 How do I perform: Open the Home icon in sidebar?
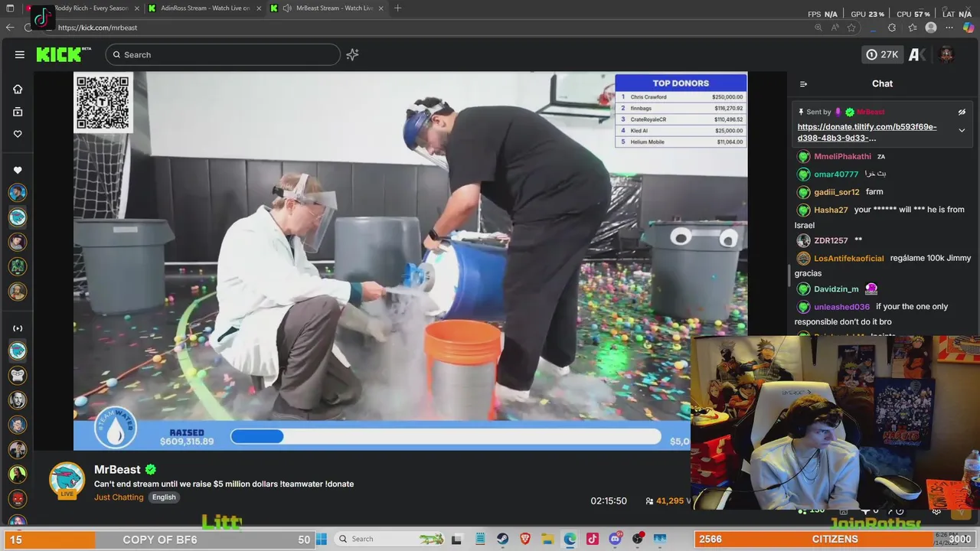pos(18,89)
